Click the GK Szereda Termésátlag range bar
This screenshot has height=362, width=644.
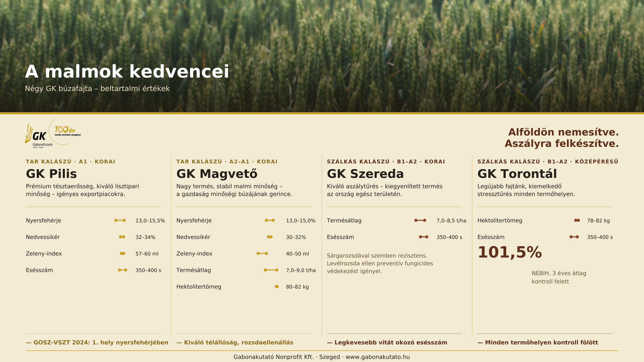click(420, 220)
